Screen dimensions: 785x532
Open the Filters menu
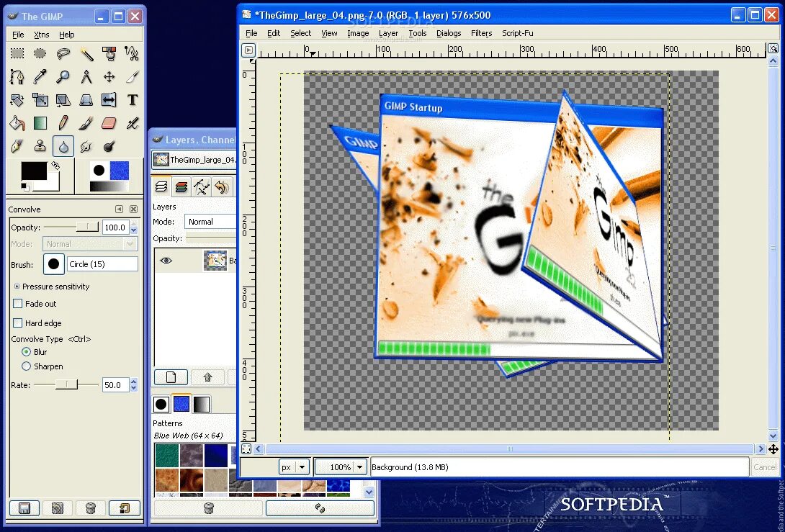(x=481, y=33)
